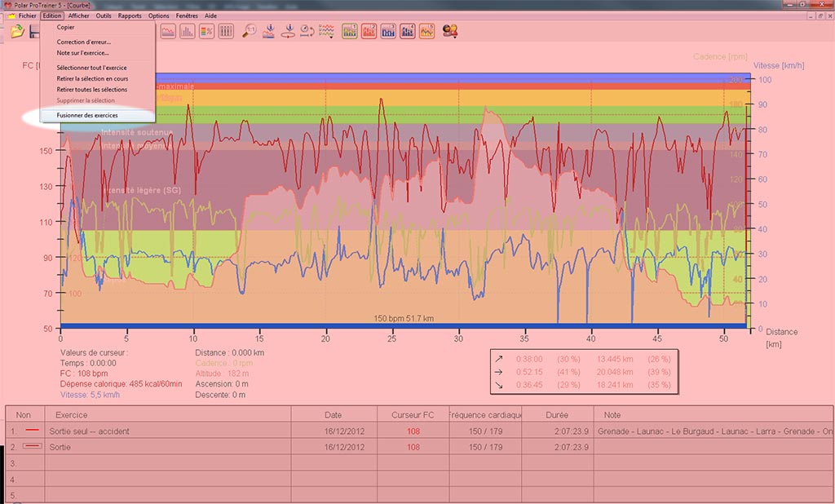Close the open Edition menu
The image size is (835, 504).
(x=52, y=15)
